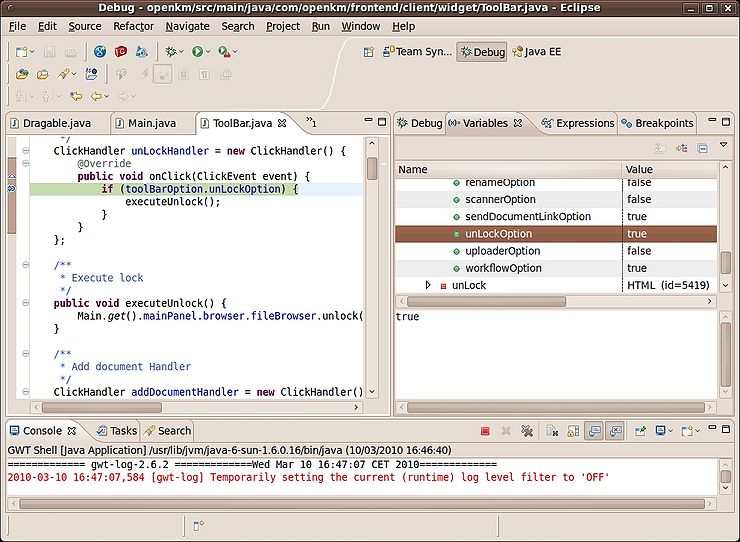The image size is (740, 542).
Task: Close the Variables view tab
Action: [518, 123]
